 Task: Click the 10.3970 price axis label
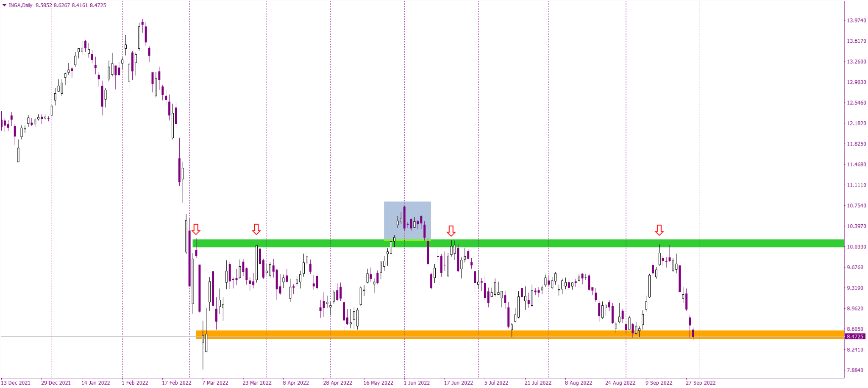pyautogui.click(x=856, y=226)
